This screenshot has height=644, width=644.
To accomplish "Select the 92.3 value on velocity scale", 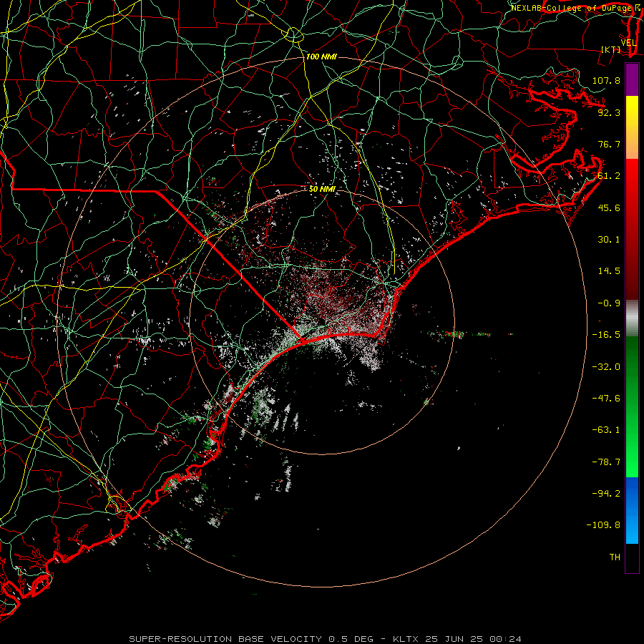I will pyautogui.click(x=609, y=112).
